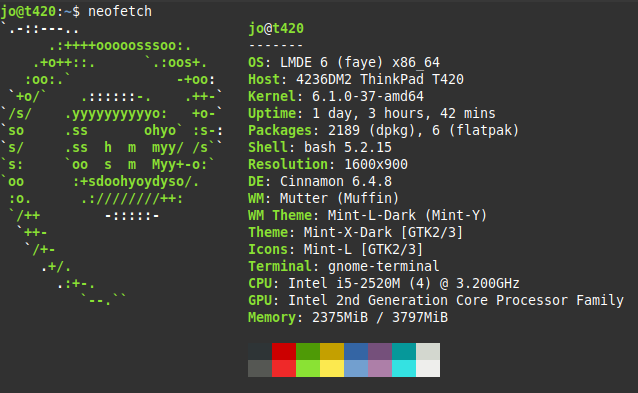Screen dimensions: 638x393
Task: Click the typed 'neofetch' command
Action: (x=120, y=11)
